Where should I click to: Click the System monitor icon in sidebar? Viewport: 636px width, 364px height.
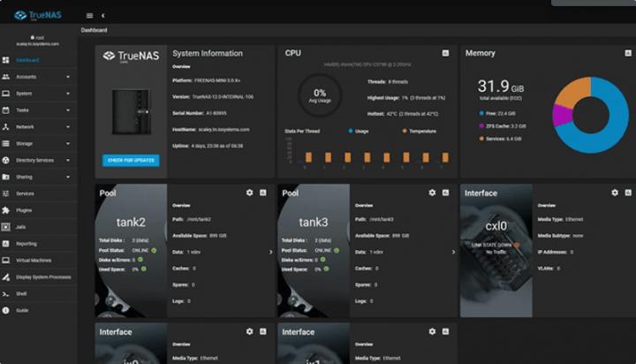tap(5, 94)
